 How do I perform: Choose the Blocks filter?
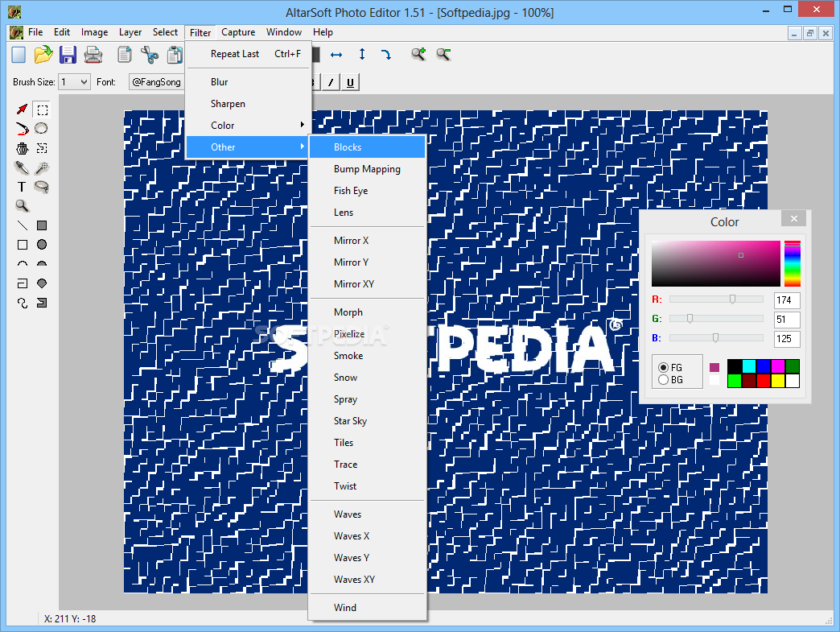click(x=368, y=147)
